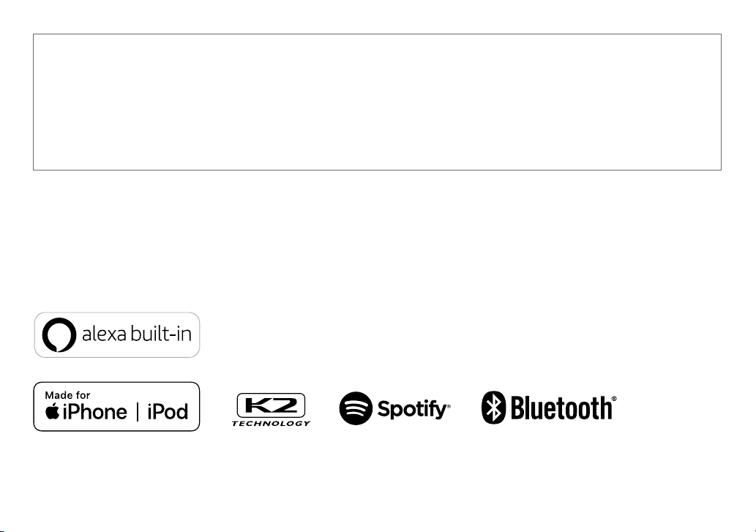This screenshot has width=756, height=532.
Task: Click the "Made for" caption text
Action: click(67, 395)
